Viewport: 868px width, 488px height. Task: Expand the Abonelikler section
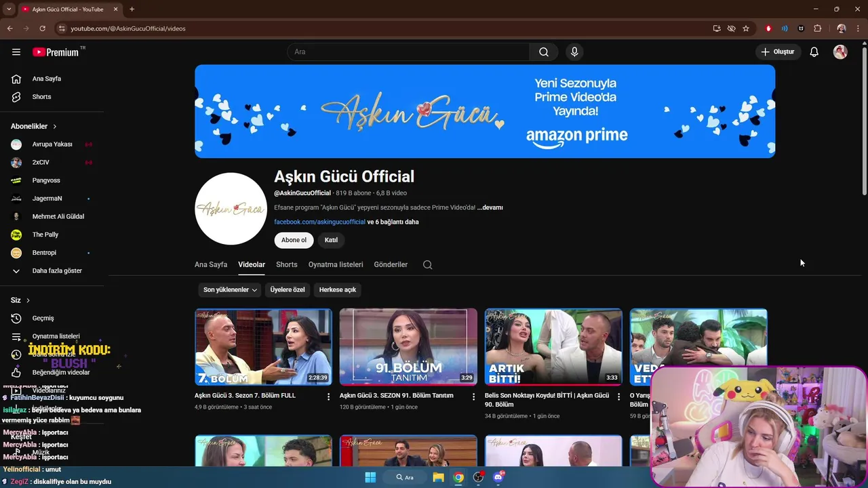(34, 126)
